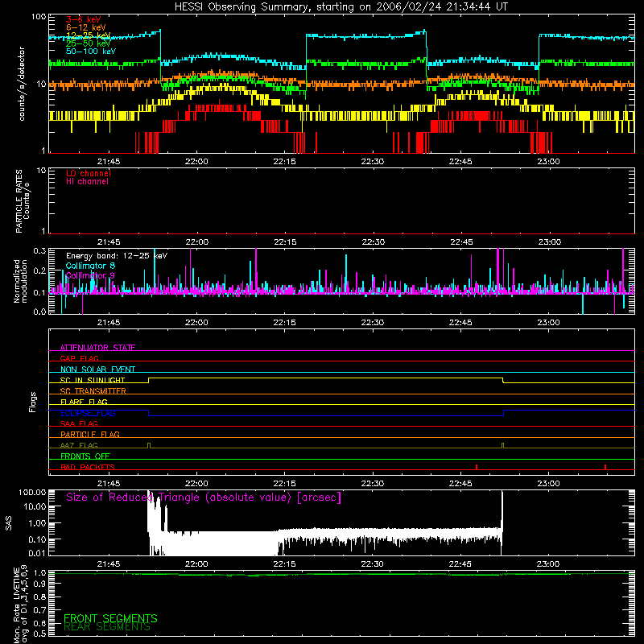
Task: Click the AAZ flag pulse near 21:52
Action: 149,446
